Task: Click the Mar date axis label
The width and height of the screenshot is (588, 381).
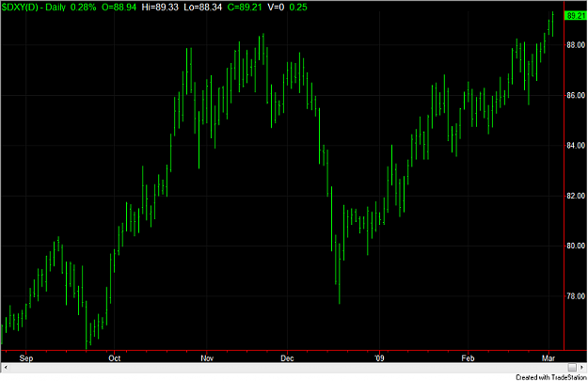Action: click(548, 358)
